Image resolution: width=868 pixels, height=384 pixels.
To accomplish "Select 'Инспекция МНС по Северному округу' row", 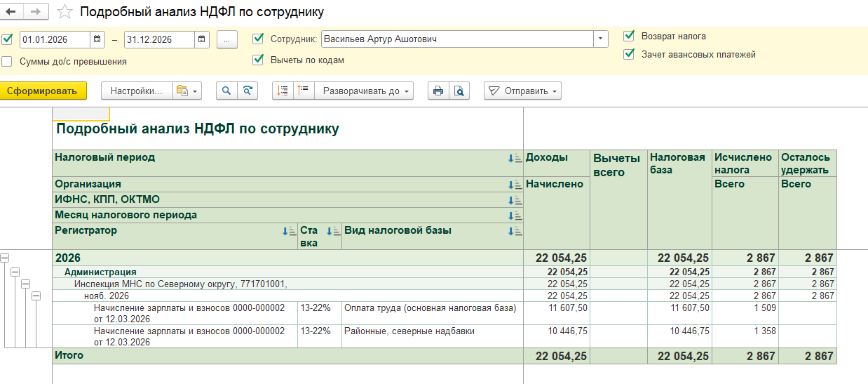I will pos(287,284).
